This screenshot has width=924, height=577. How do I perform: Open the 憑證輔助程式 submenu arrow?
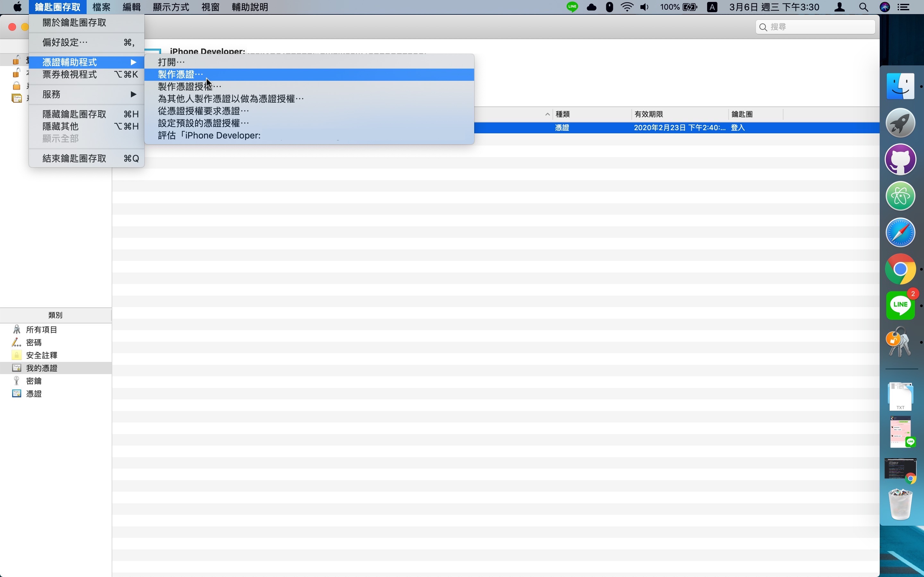pyautogui.click(x=133, y=62)
